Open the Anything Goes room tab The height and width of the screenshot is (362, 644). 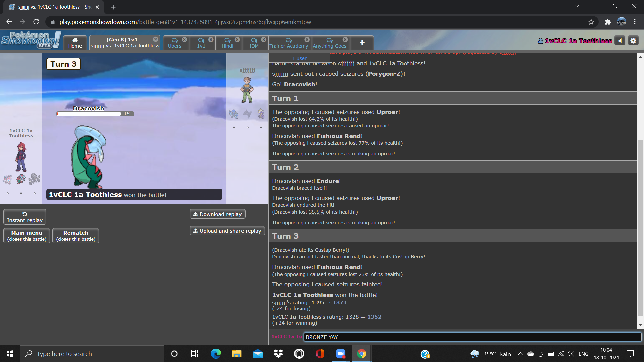pos(329,43)
